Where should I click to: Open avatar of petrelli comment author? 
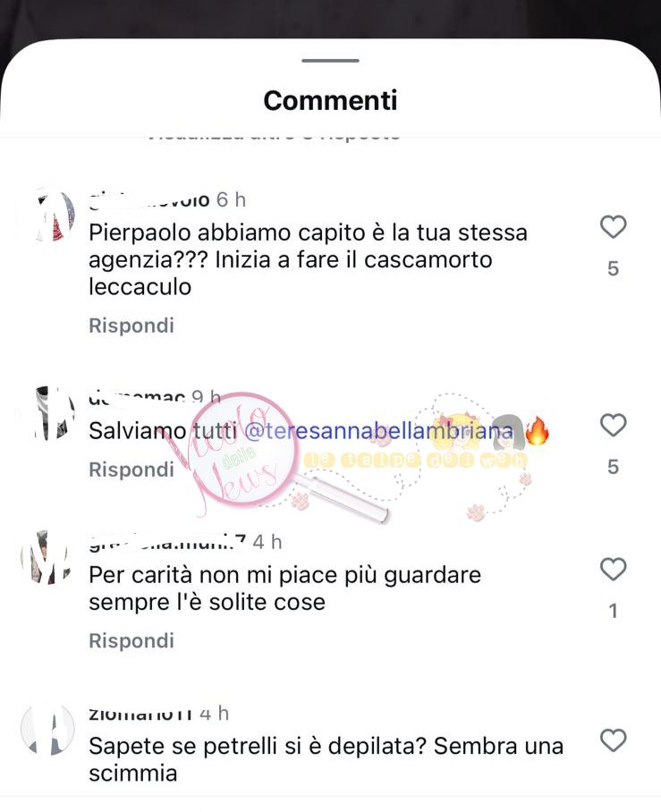coord(47,729)
